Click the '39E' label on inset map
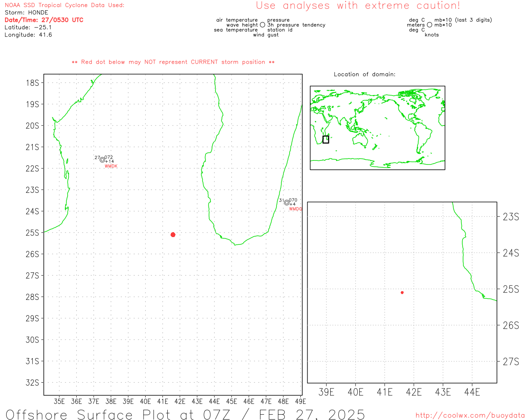525x420 pixels. point(326,393)
